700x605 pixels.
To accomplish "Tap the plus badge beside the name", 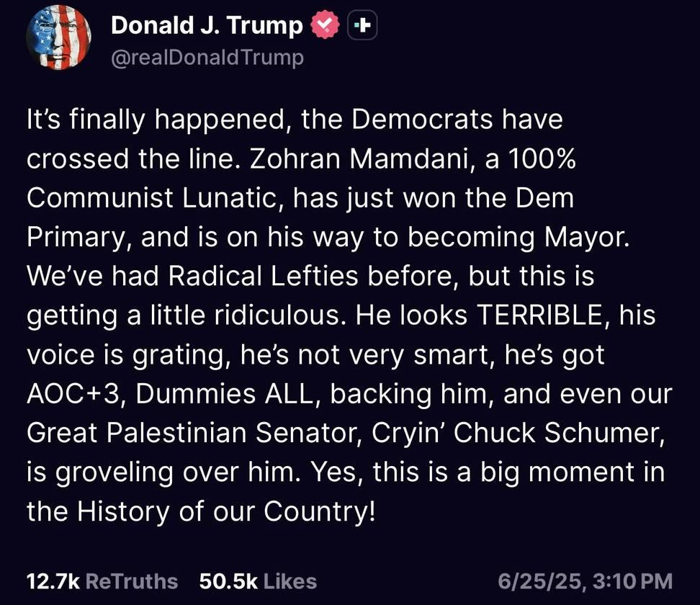I will tap(362, 25).
